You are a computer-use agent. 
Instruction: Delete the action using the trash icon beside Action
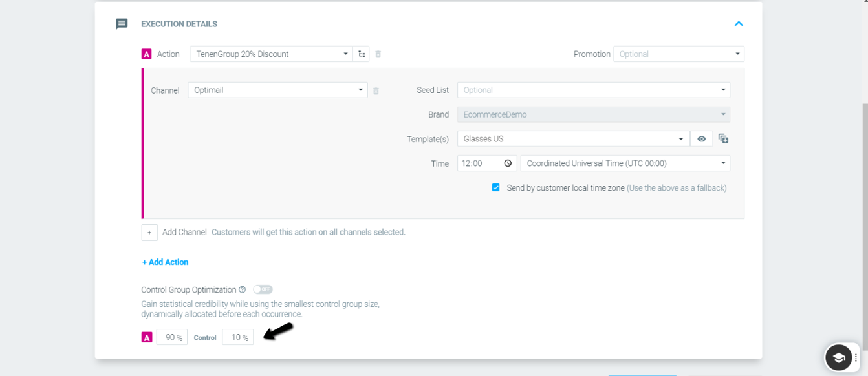pyautogui.click(x=378, y=54)
